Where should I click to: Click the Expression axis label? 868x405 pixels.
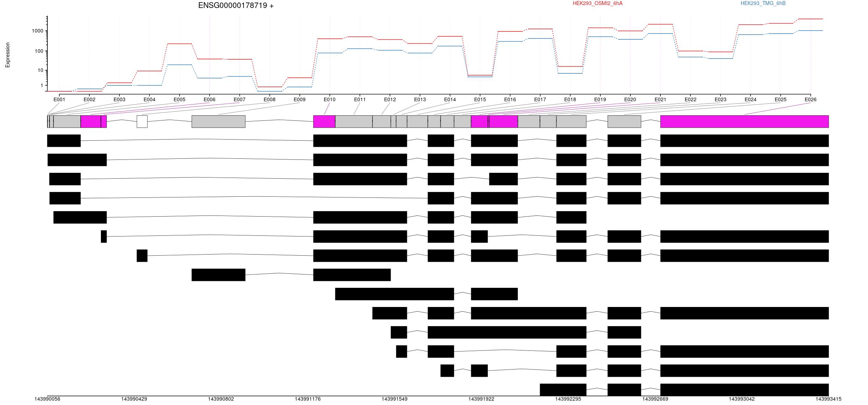(8, 55)
